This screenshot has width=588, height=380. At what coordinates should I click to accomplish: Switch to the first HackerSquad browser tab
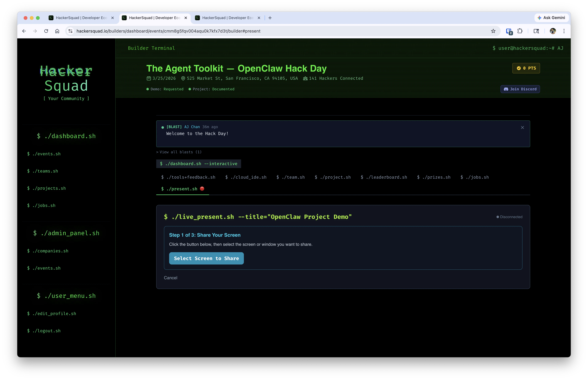81,18
